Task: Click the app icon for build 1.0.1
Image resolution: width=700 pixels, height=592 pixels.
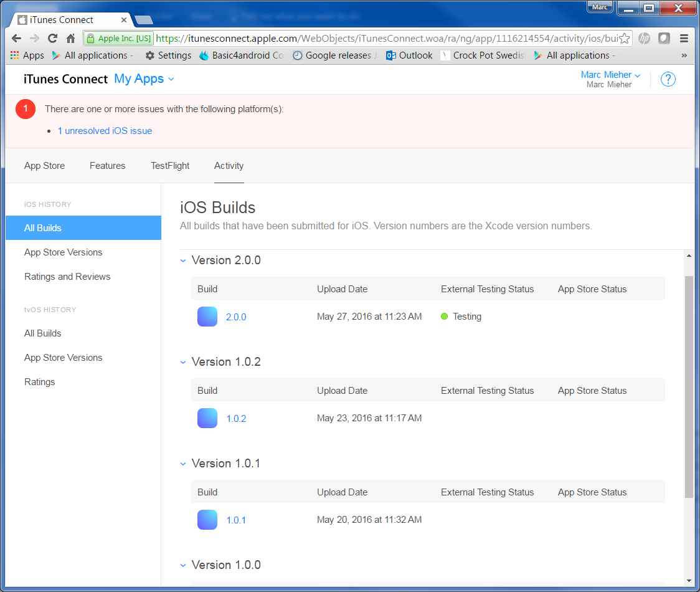Action: (x=207, y=520)
